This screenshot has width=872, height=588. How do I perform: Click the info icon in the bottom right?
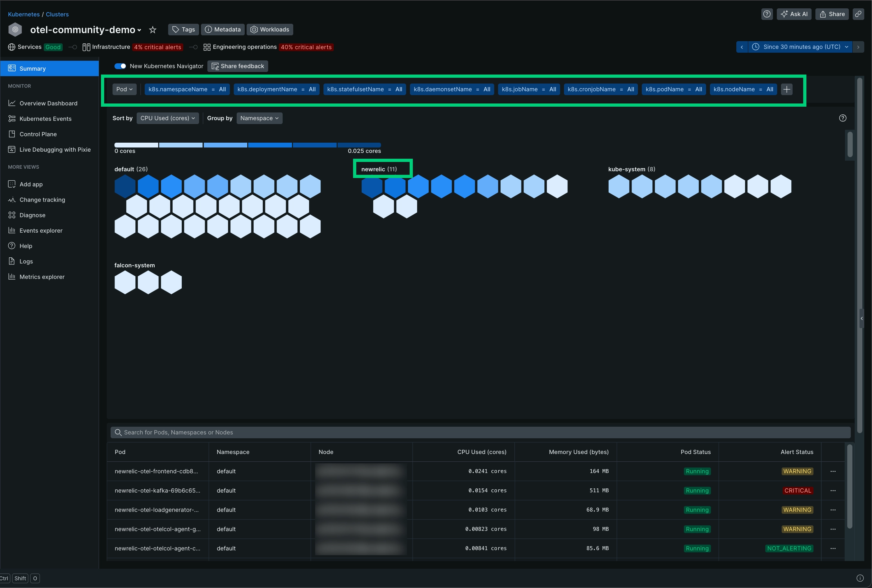tap(860, 578)
